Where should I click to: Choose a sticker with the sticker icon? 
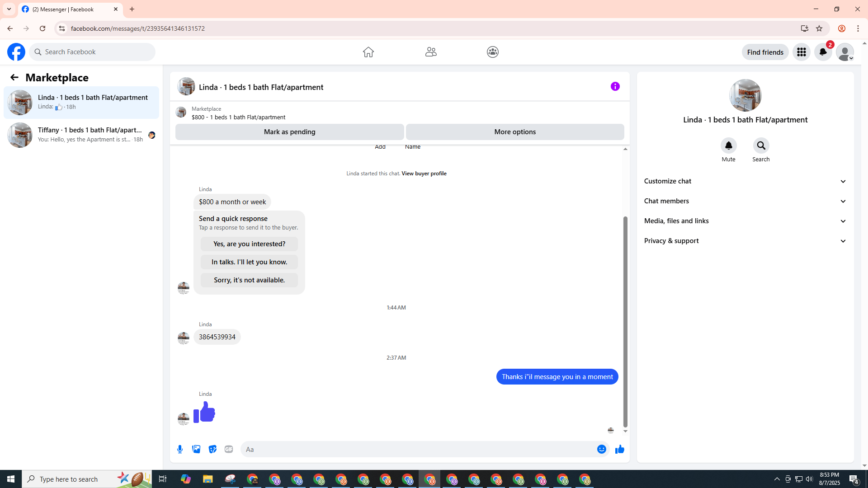(212, 449)
